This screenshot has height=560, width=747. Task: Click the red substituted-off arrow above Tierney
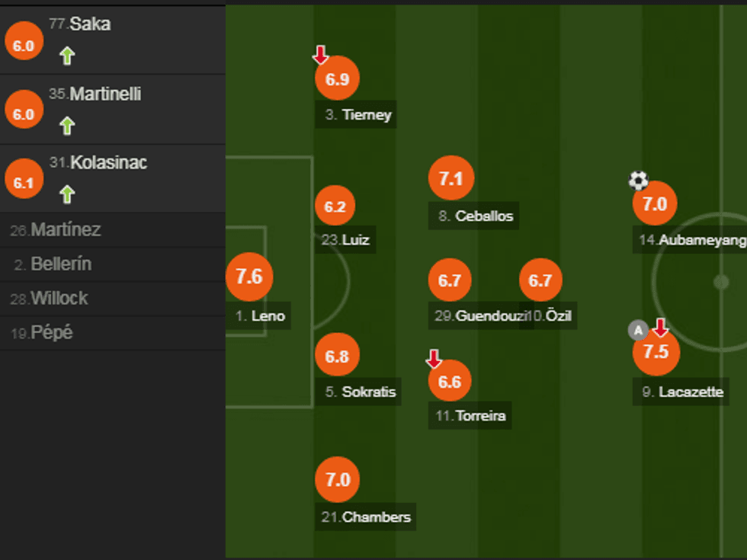coord(321,55)
